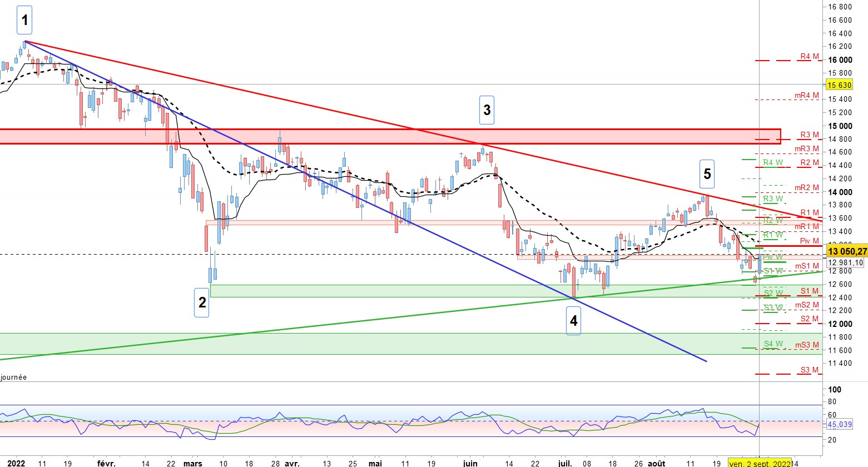
Task: Select the 14 000 price axis label
Action: click(x=840, y=192)
